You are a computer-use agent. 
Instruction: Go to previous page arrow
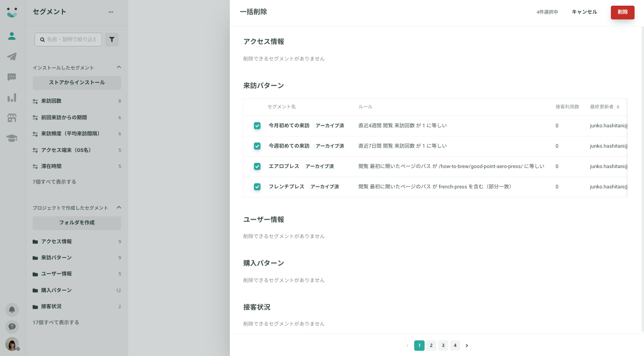408,346
